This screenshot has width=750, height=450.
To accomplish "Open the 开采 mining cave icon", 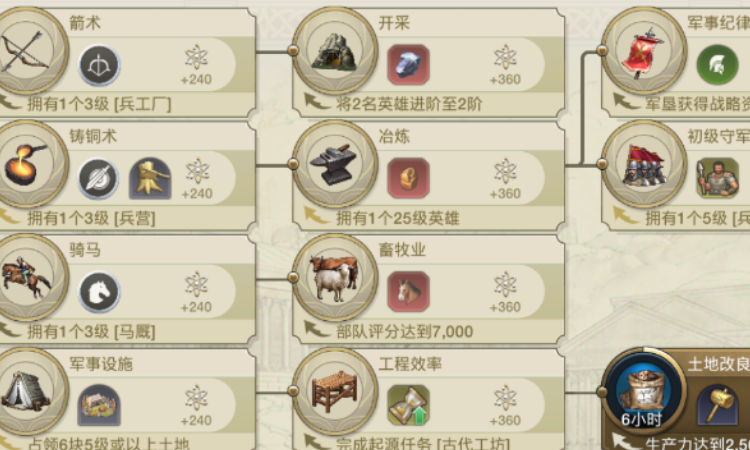I will (x=335, y=51).
